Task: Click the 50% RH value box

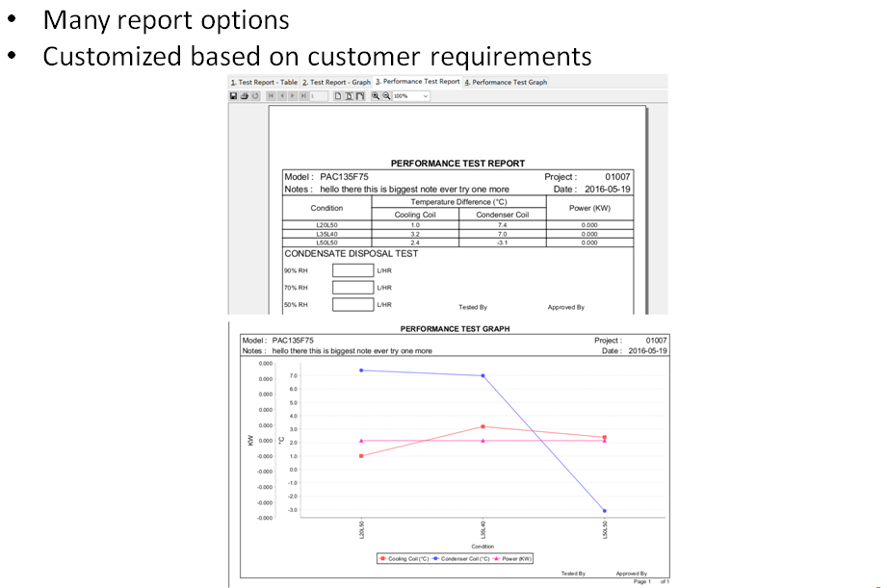Action: pos(352,305)
